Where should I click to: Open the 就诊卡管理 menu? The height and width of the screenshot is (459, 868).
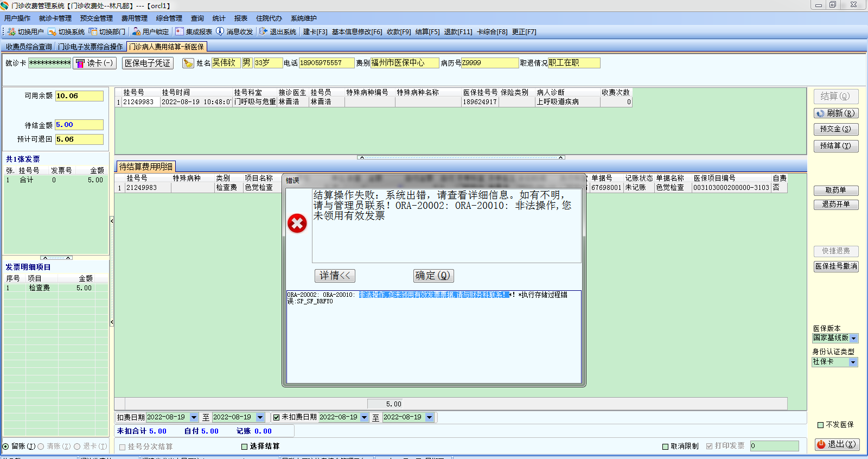pos(55,18)
